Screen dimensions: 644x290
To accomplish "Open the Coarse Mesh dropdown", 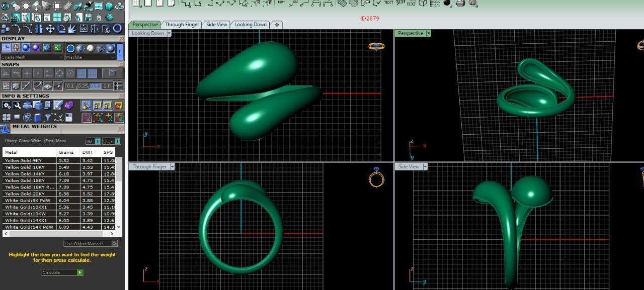I will point(32,57).
